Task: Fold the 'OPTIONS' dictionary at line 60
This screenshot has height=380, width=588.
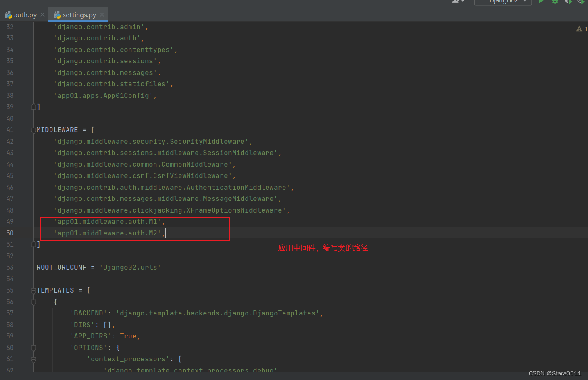Action: (34, 348)
